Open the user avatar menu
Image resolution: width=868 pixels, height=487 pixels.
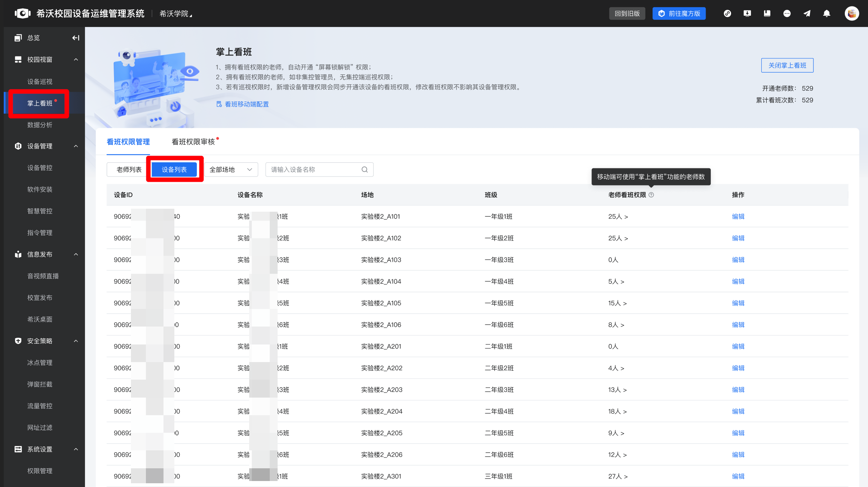click(x=852, y=13)
